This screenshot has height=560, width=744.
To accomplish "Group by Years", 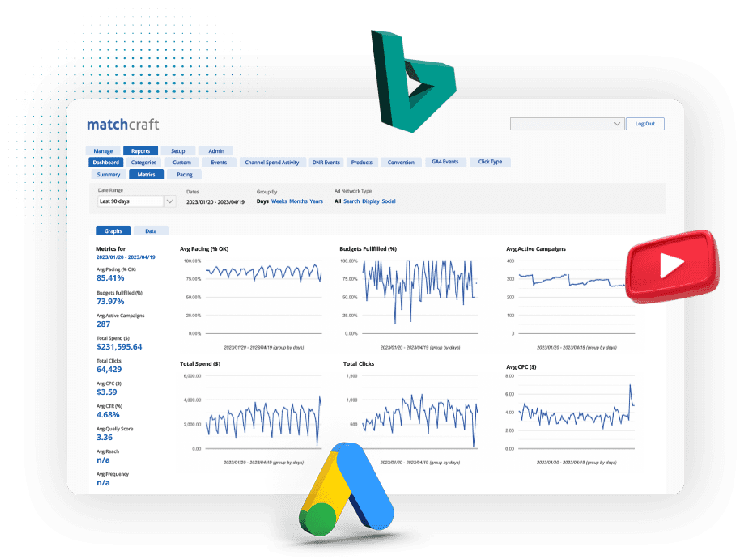I will pyautogui.click(x=316, y=201).
